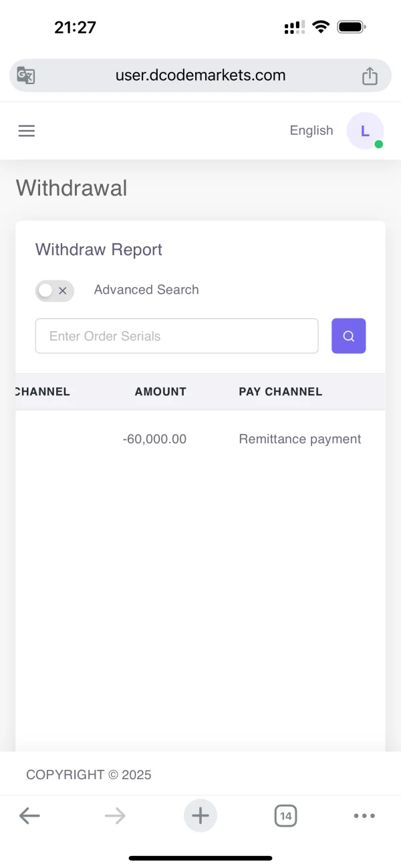Viewport: 401px width, 868px height.
Task: Click the purple search button
Action: 349,336
